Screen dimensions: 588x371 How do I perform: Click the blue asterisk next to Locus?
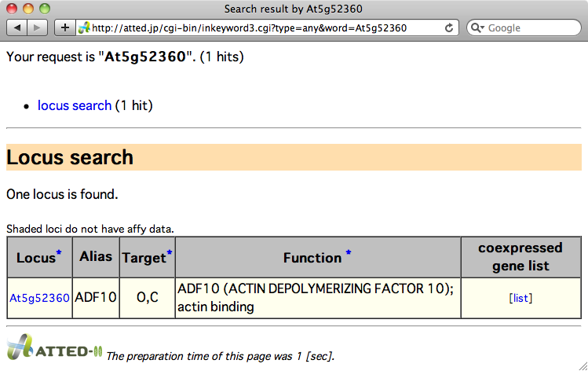(59, 253)
